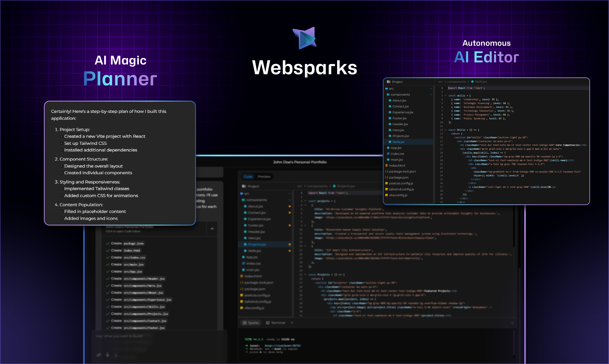Check 'Implemented Tailwind classes' box

coord(61,189)
